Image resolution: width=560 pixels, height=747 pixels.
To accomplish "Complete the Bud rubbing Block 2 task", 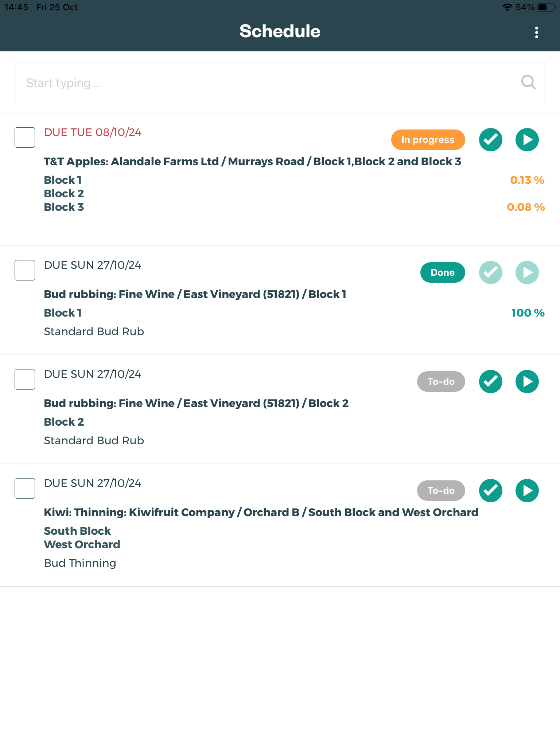I will click(x=490, y=382).
